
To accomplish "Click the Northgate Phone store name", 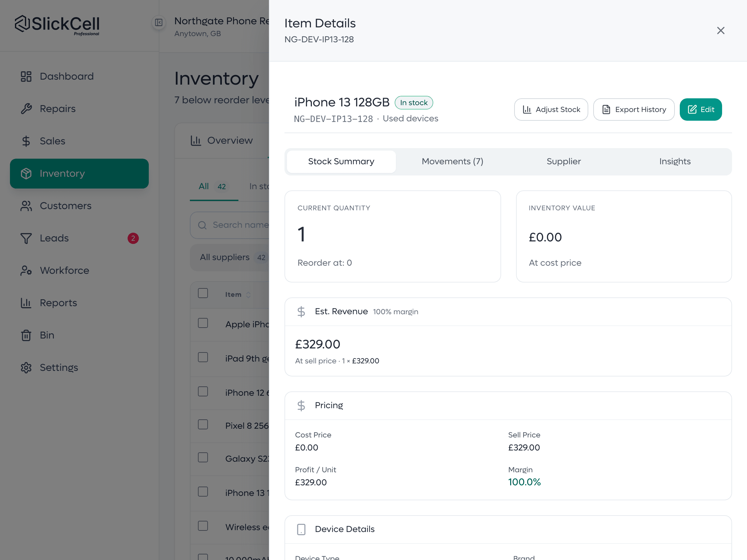I will click(x=222, y=21).
